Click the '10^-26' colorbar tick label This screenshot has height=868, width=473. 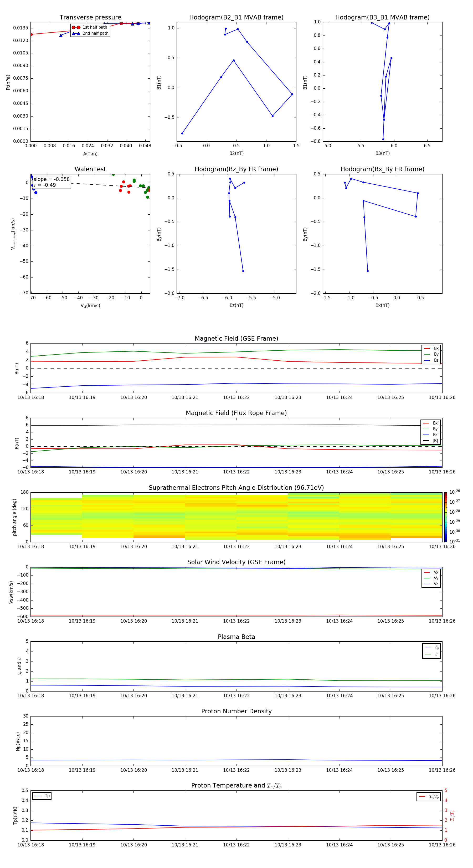pyautogui.click(x=455, y=492)
